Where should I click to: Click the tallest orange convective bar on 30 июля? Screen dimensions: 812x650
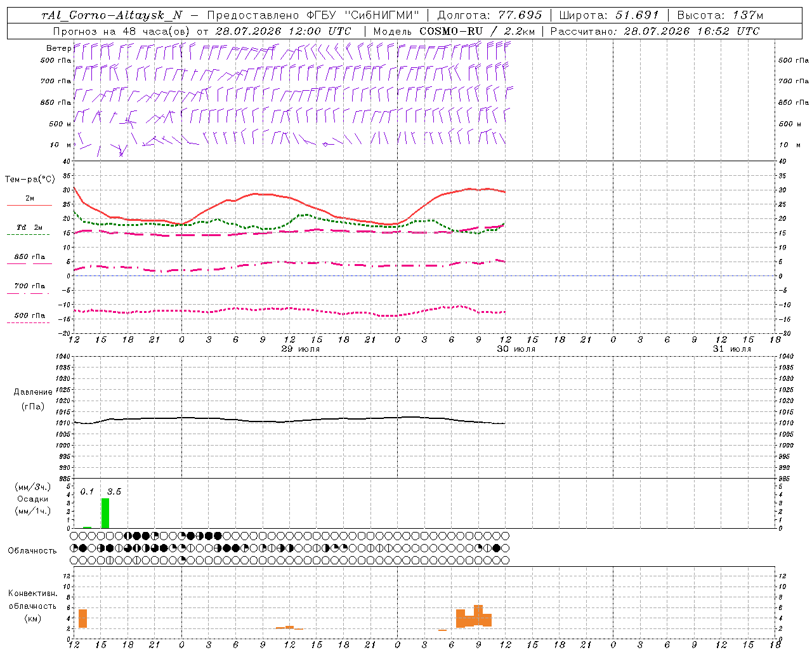pos(478,615)
